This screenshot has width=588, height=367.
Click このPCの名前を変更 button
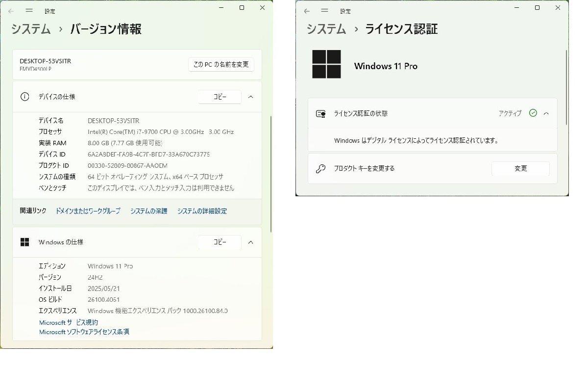click(x=221, y=64)
